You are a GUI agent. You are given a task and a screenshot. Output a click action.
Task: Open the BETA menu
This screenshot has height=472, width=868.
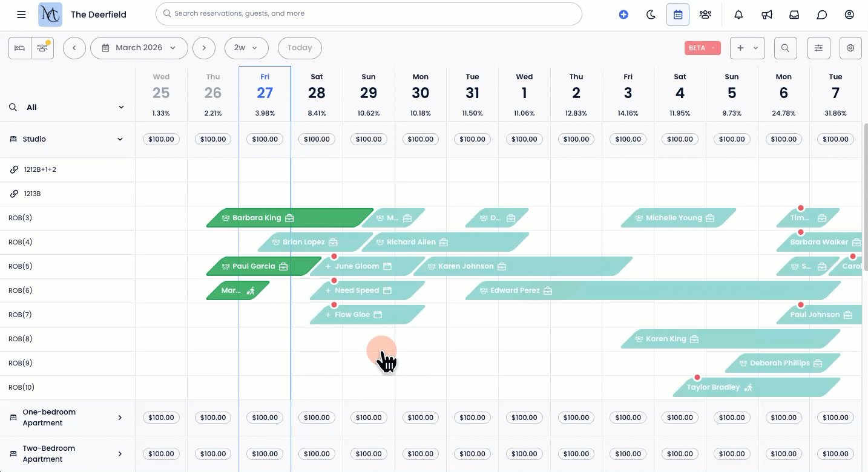(702, 48)
